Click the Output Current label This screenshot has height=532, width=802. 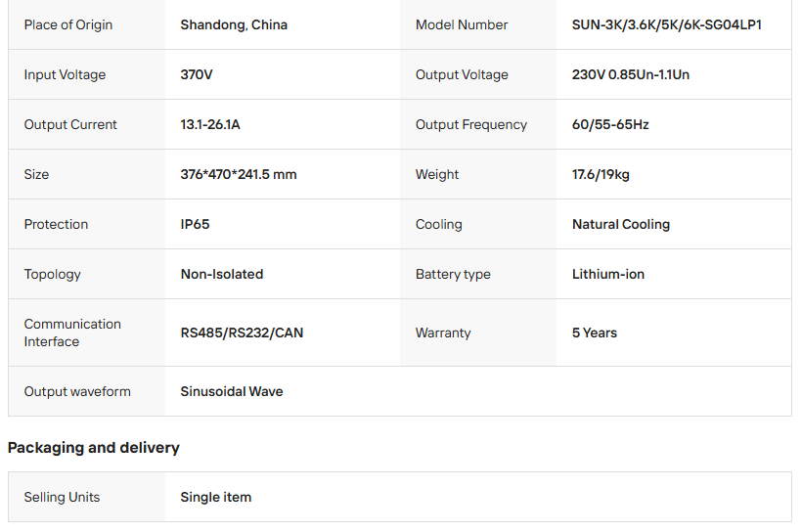pyautogui.click(x=70, y=124)
